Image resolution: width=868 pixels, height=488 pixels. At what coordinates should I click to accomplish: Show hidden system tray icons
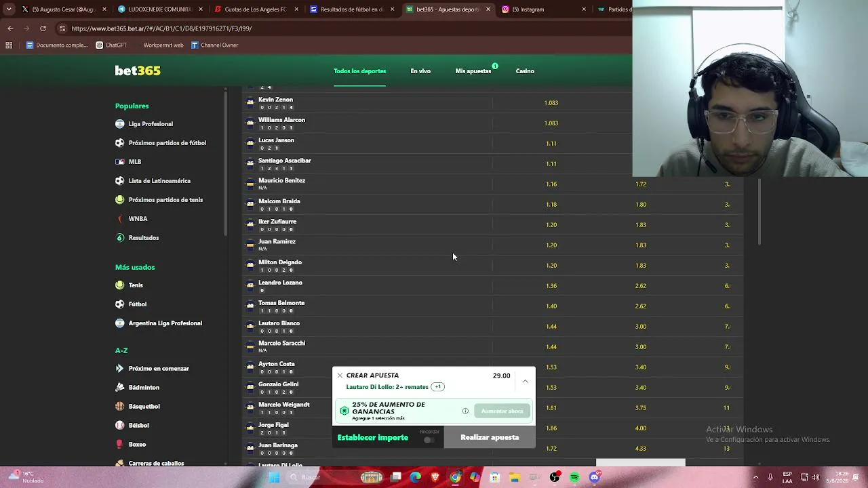coord(756,477)
